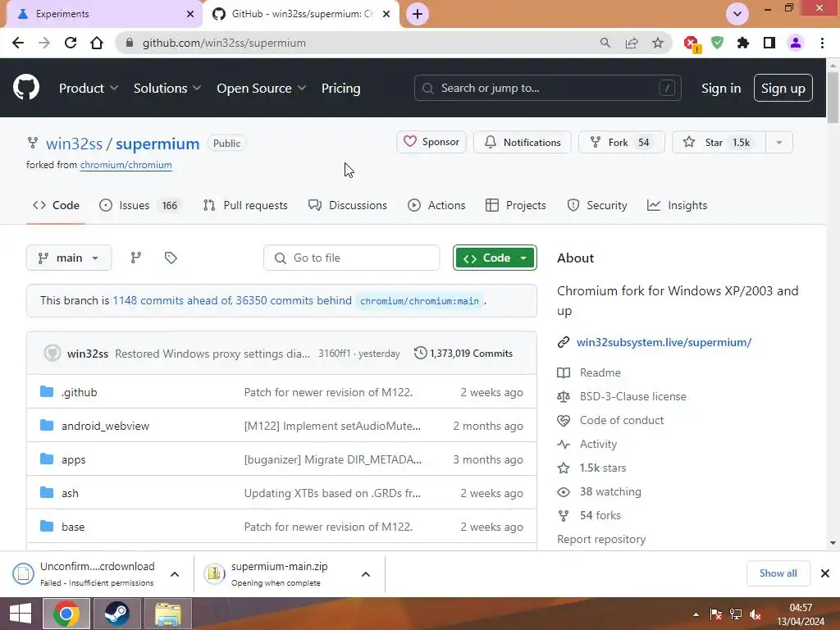This screenshot has height=630, width=840.
Task: View tags using the tag icon
Action: 171,258
